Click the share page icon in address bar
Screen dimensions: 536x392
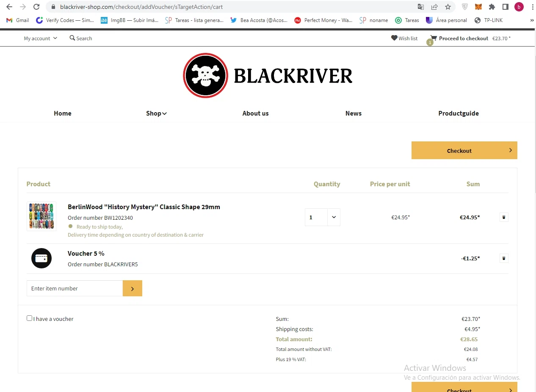pos(434,7)
